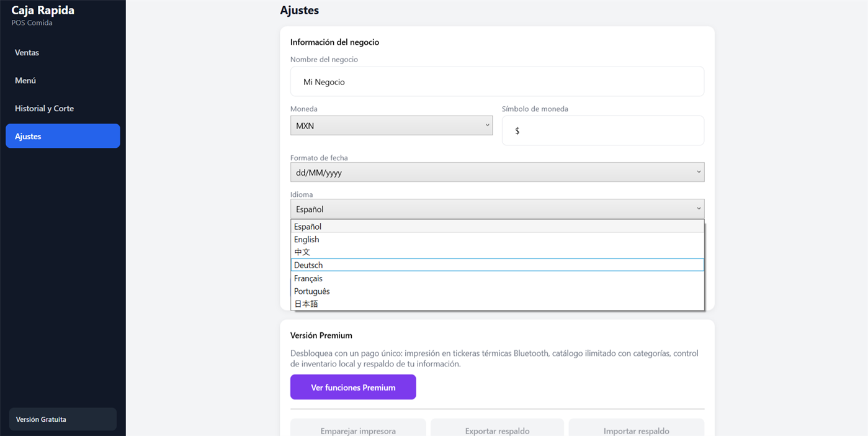Collapse the Idioma Español dropdown

tap(497, 209)
